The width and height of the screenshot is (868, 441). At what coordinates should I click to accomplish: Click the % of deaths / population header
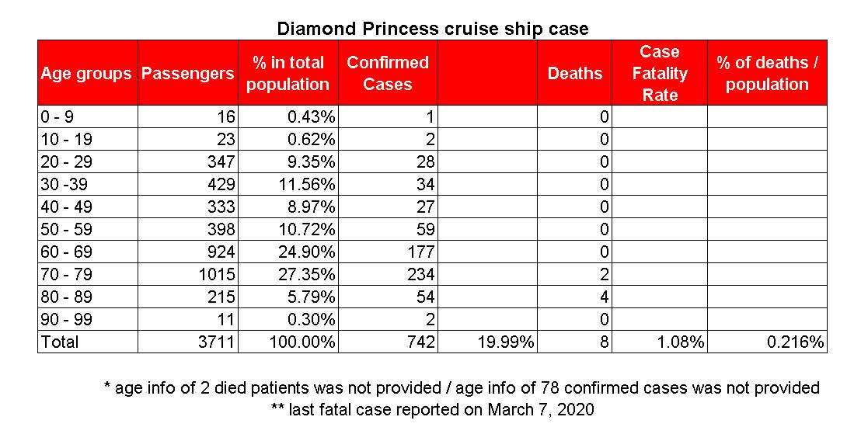pos(766,74)
